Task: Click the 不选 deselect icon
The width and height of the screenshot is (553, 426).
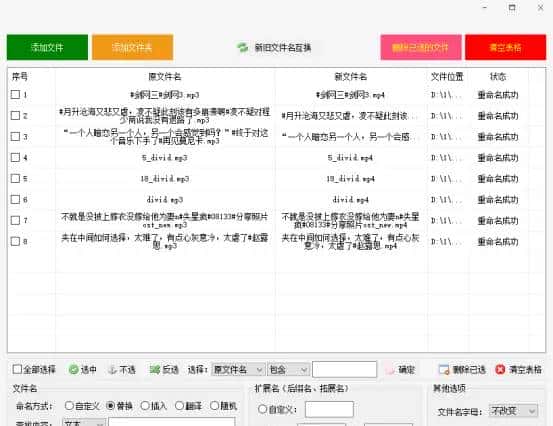Action: coord(112,370)
